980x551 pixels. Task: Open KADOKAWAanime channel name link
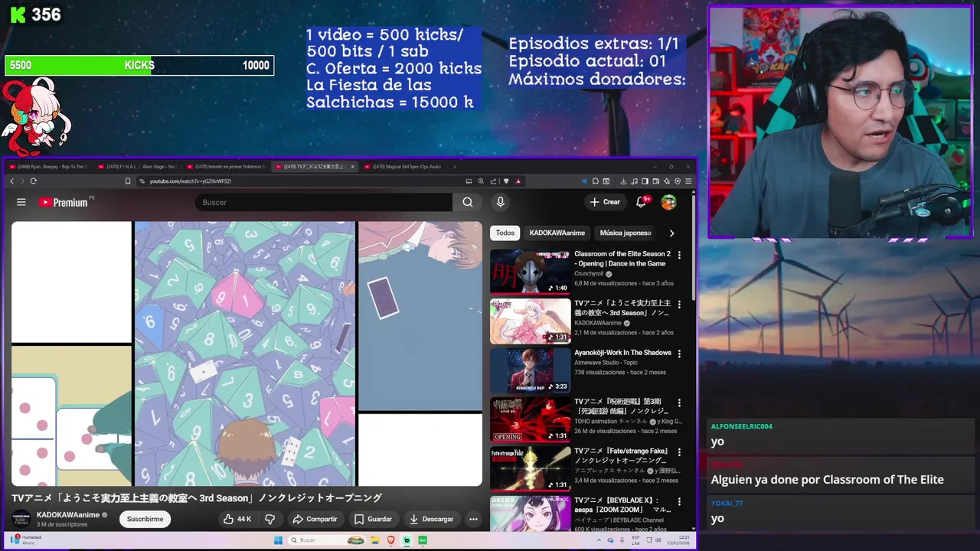(68, 515)
